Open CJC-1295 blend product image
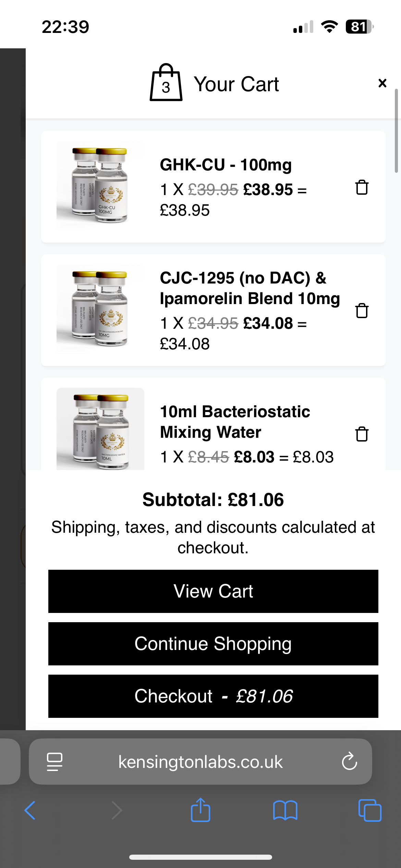Screen dimensions: 401x868 [100, 308]
